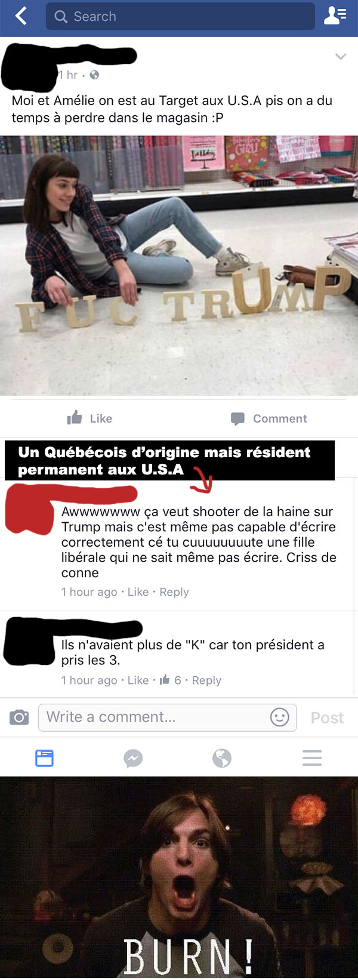This screenshot has width=358, height=980.
Task: Reply to the first comment
Action: click(x=174, y=592)
